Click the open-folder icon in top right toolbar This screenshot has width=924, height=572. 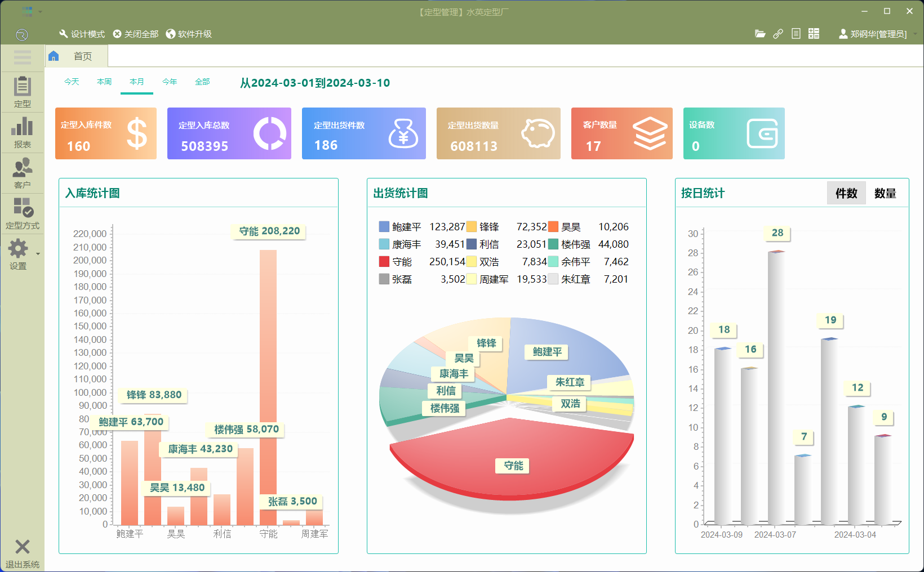click(x=760, y=34)
